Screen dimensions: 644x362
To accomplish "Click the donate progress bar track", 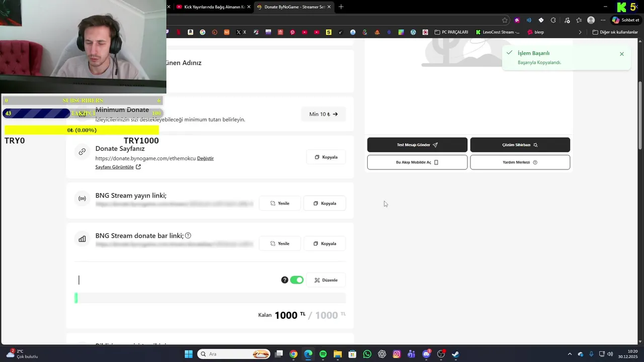I will [210, 298].
